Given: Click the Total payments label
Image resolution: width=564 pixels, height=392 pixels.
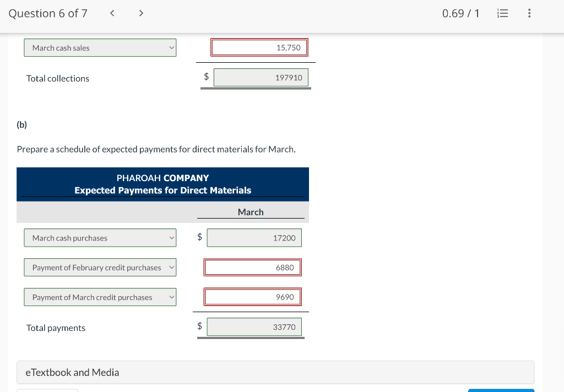Looking at the screenshot, I should point(56,328).
